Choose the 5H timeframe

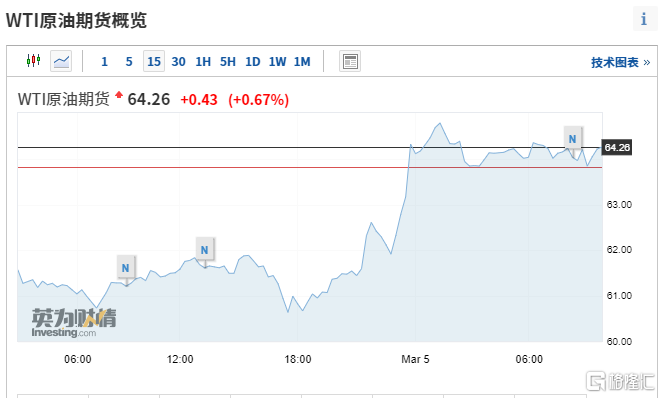click(x=228, y=62)
